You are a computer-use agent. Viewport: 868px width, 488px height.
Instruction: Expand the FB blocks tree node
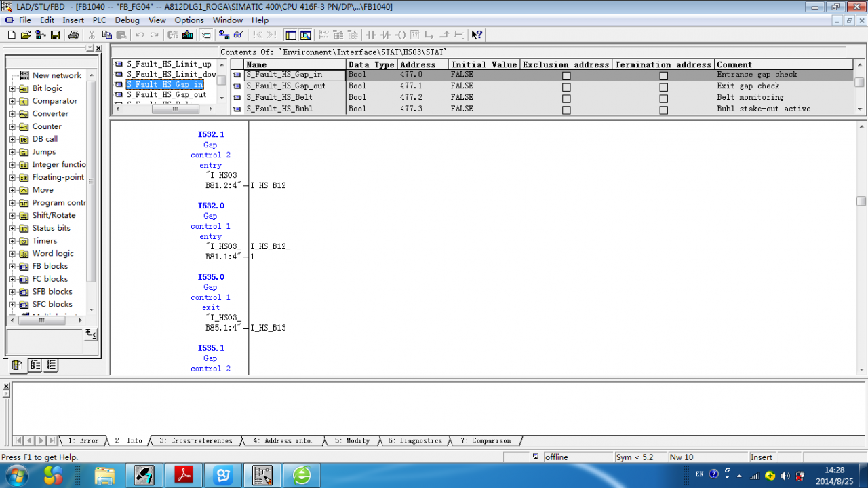13,267
